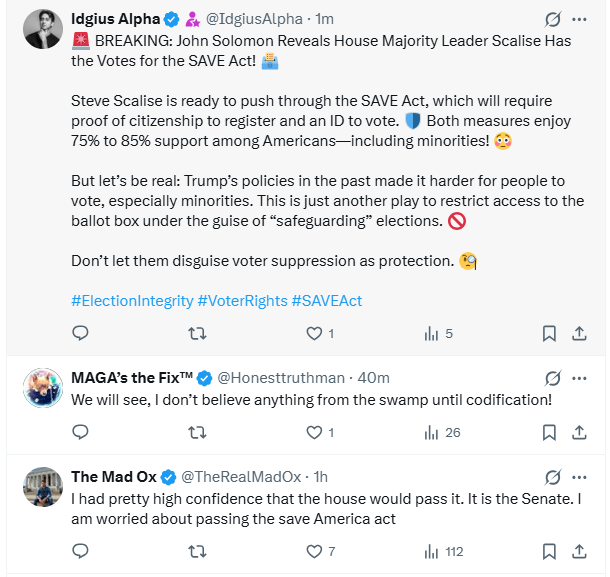Like the MAGA's the Fix post
Screen dimensions: 610x577
314,433
